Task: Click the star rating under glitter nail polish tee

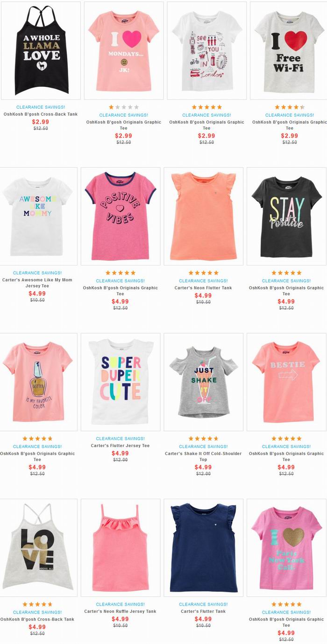Action: [37, 439]
